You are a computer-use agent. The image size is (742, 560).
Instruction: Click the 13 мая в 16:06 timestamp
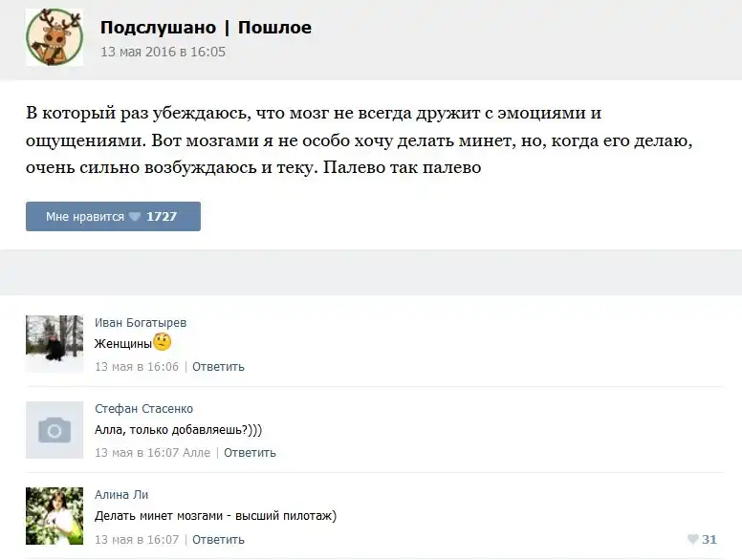137,366
